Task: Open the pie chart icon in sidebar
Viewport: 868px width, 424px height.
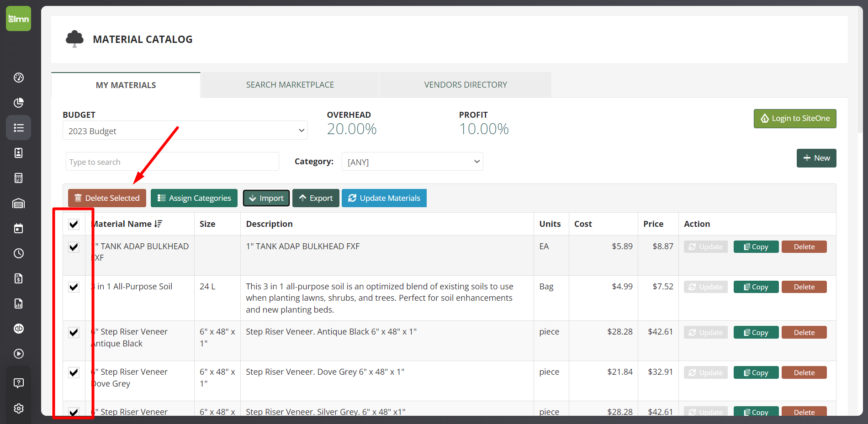Action: click(18, 103)
